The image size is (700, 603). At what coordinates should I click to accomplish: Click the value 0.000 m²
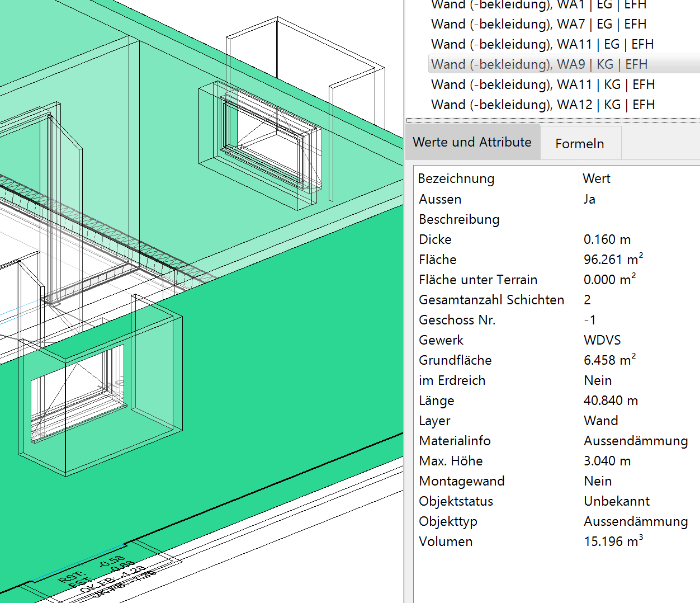point(610,279)
